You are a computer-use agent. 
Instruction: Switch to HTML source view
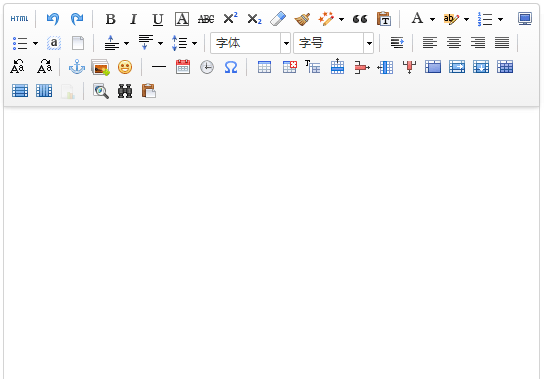click(x=19, y=19)
